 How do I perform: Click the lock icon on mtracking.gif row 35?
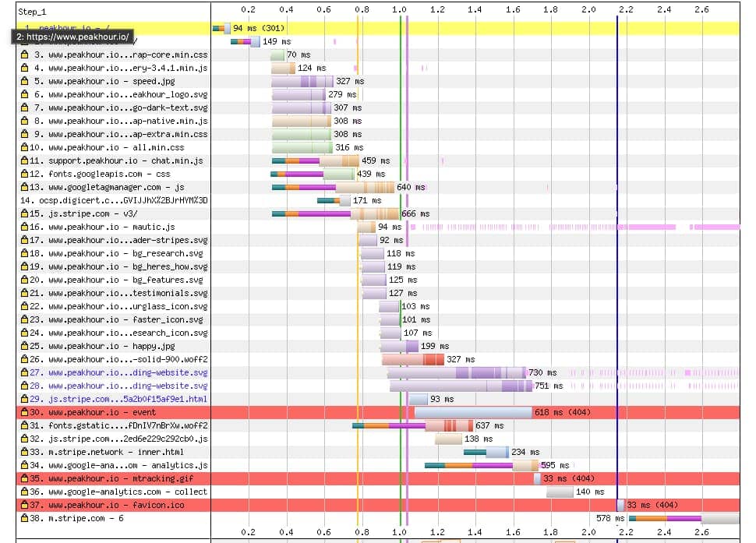(x=25, y=478)
